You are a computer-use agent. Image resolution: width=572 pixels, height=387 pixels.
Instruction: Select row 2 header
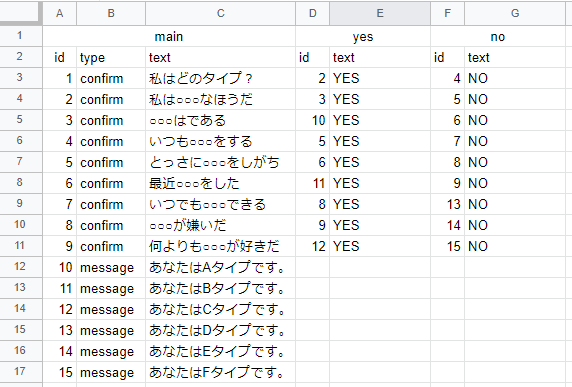tap(21, 57)
